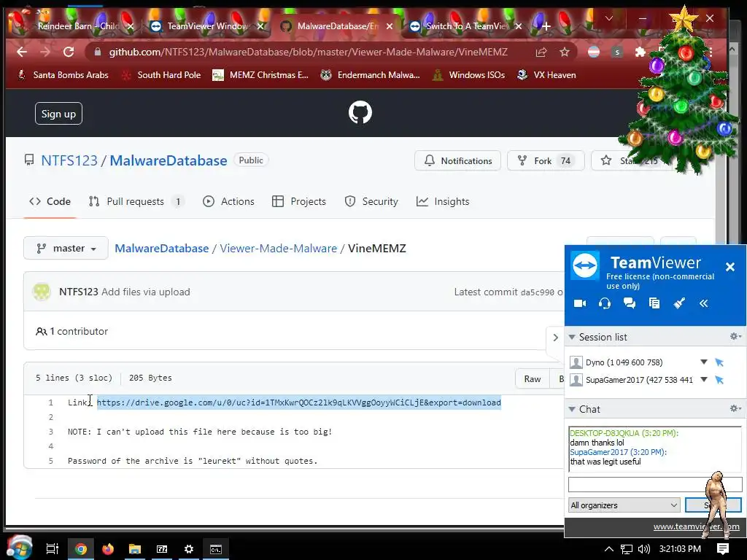Image resolution: width=747 pixels, height=560 pixels.
Task: Click the highlighted Google Drive download link
Action: click(x=298, y=402)
